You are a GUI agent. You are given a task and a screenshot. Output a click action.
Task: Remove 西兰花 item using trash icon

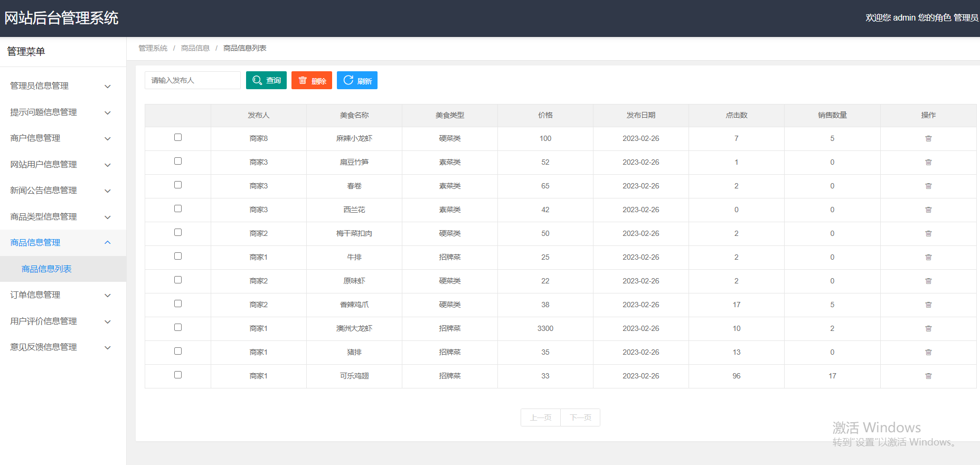point(928,210)
